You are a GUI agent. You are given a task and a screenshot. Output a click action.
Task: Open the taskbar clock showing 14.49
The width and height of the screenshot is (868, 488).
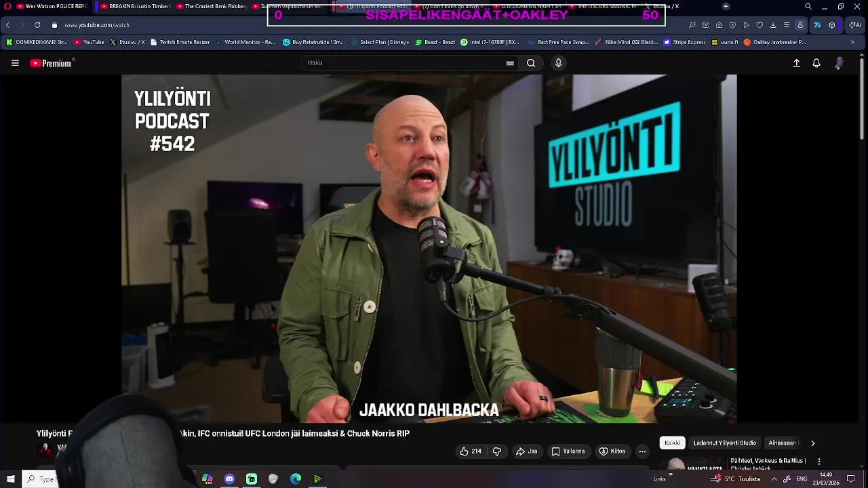[x=825, y=479]
